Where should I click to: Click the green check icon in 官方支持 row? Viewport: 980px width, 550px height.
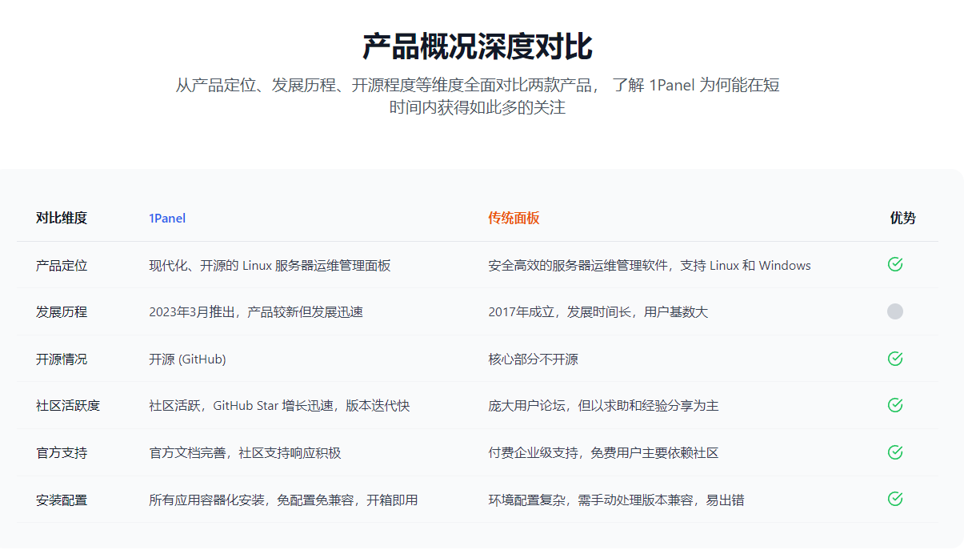(895, 452)
